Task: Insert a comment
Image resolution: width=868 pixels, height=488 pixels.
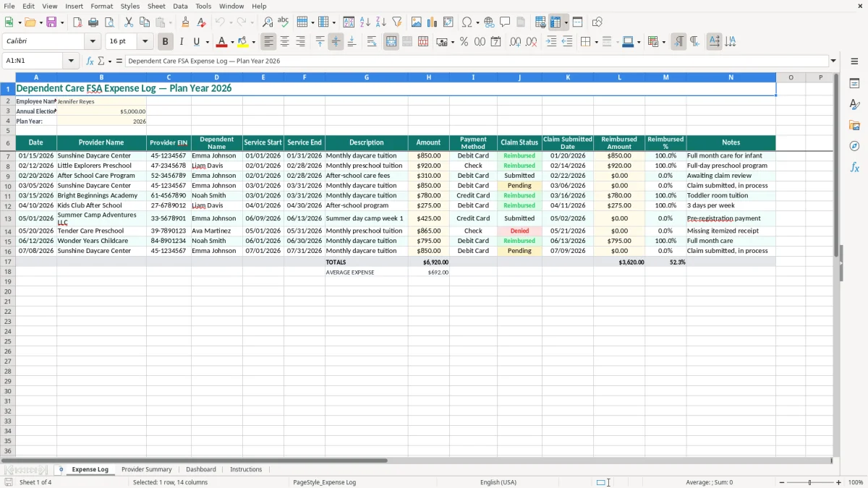Action: [x=505, y=22]
